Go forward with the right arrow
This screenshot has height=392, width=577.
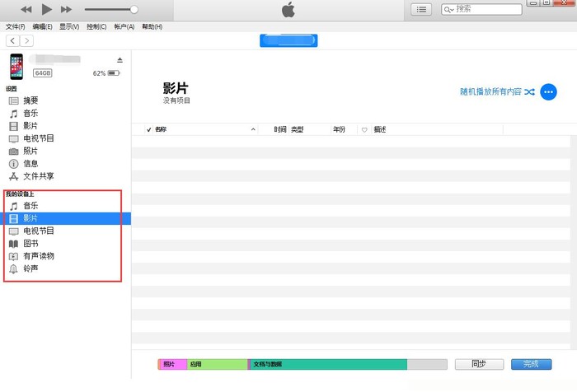click(x=26, y=40)
